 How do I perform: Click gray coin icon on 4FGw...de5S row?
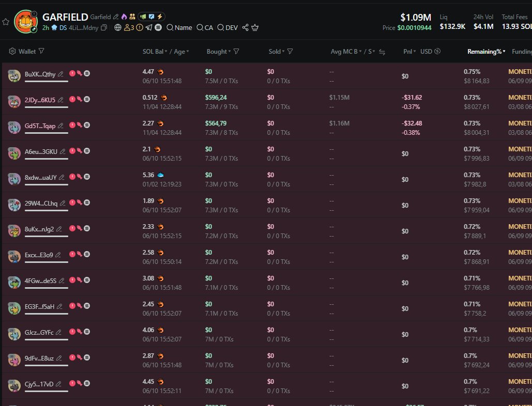[87, 280]
